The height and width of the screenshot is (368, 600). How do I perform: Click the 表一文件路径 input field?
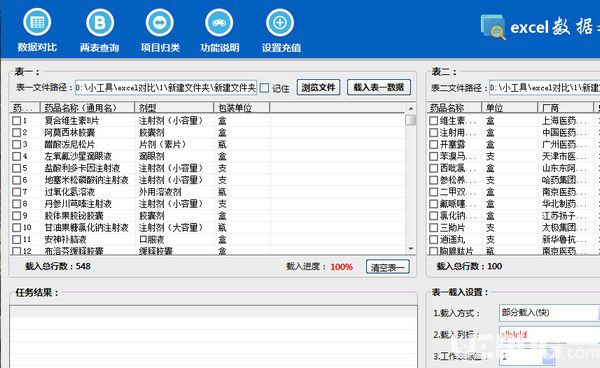[166, 88]
